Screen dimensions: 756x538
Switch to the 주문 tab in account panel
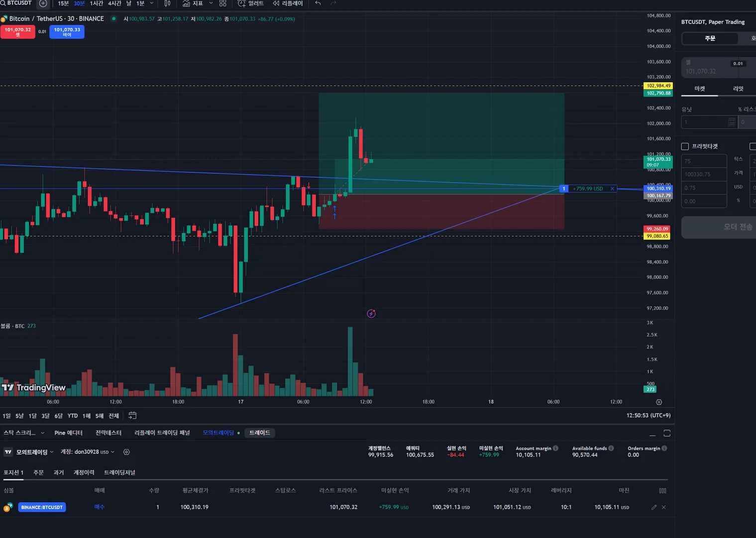coord(38,473)
